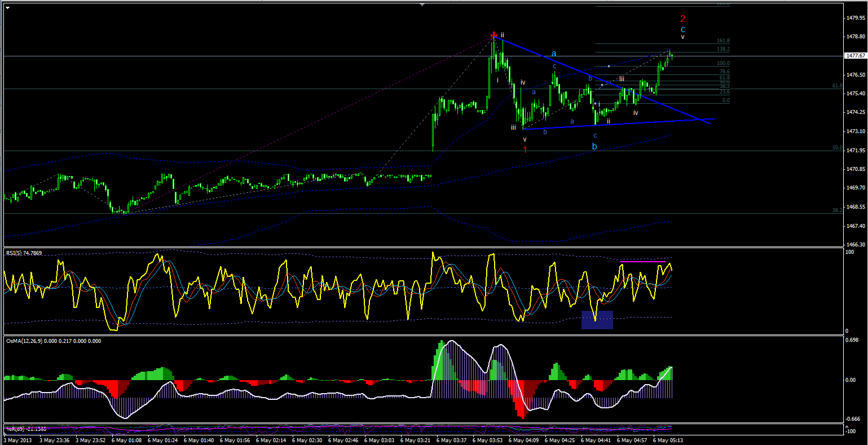Click the "6 May 04:41" time axis label
The height and width of the screenshot is (445, 868).
597,440
